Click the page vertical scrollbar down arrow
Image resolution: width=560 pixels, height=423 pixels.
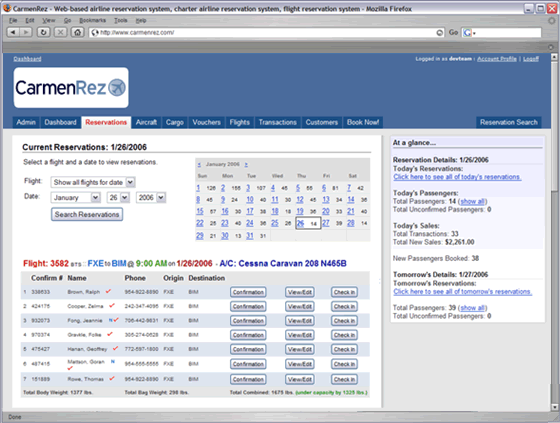pyautogui.click(x=554, y=407)
